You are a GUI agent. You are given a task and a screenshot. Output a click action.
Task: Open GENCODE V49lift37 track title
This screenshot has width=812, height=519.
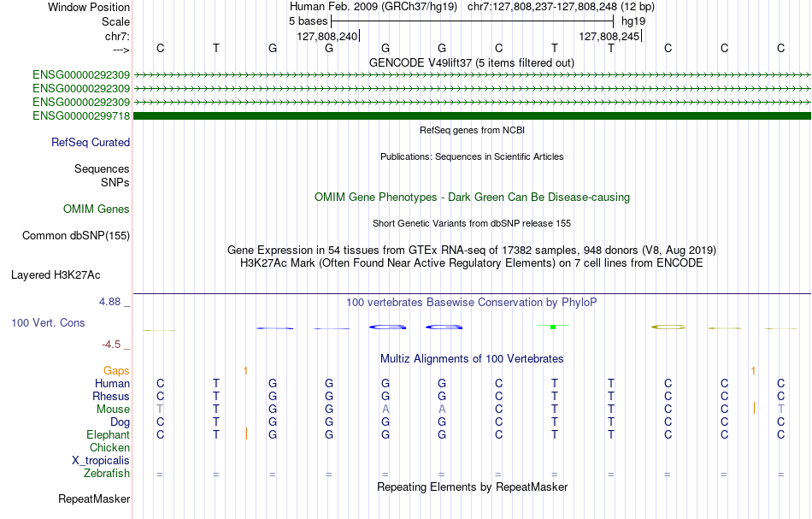(x=472, y=62)
